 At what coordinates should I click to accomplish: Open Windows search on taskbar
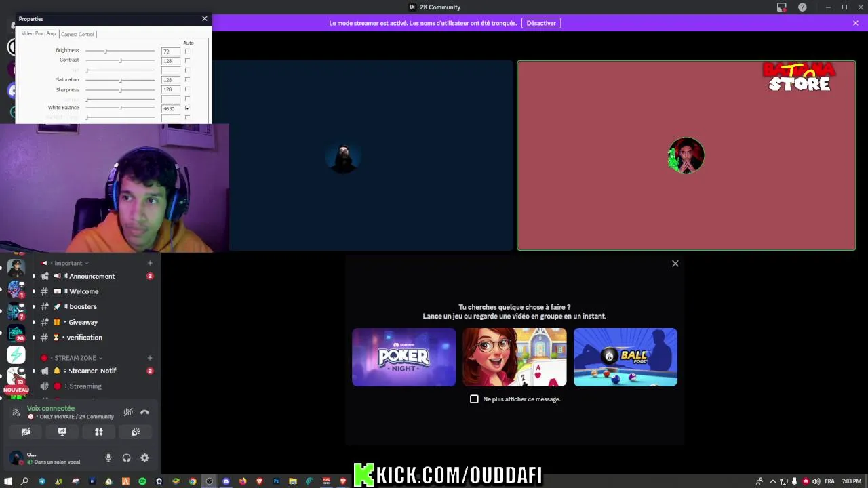[24, 481]
